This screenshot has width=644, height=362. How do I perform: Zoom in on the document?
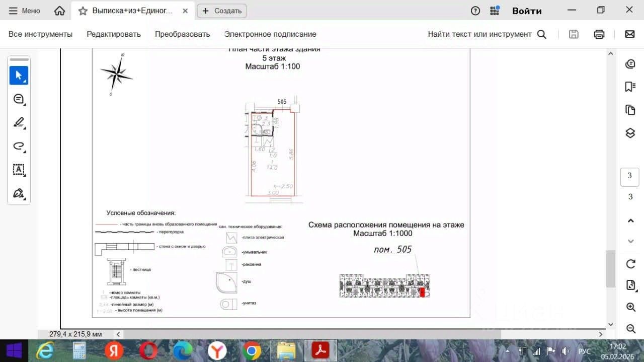[x=630, y=307]
